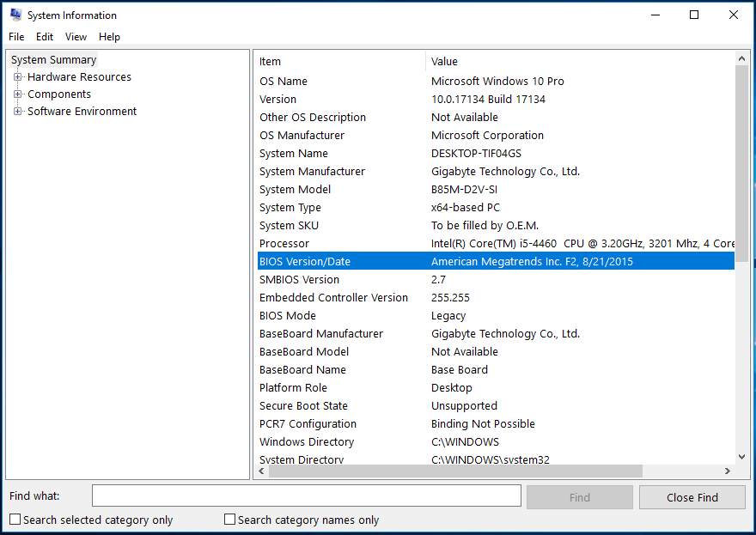Enable Search selected category only checkbox
Viewport: 756px width, 535px height.
click(x=15, y=520)
